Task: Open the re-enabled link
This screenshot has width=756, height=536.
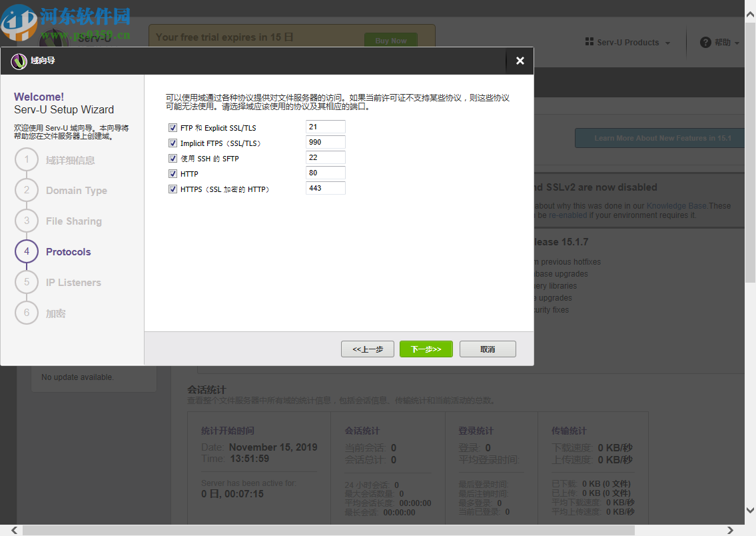Action: point(568,215)
